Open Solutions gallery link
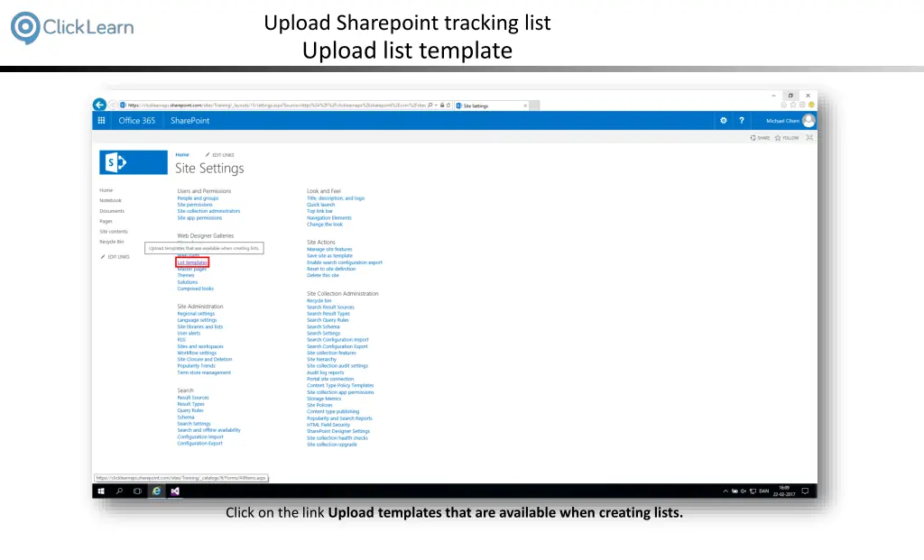Screen dimensions: 924x560 pos(188,282)
